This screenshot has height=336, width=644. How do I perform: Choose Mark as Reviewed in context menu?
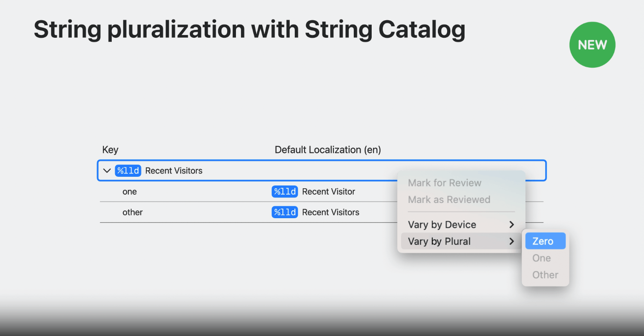pos(461,199)
